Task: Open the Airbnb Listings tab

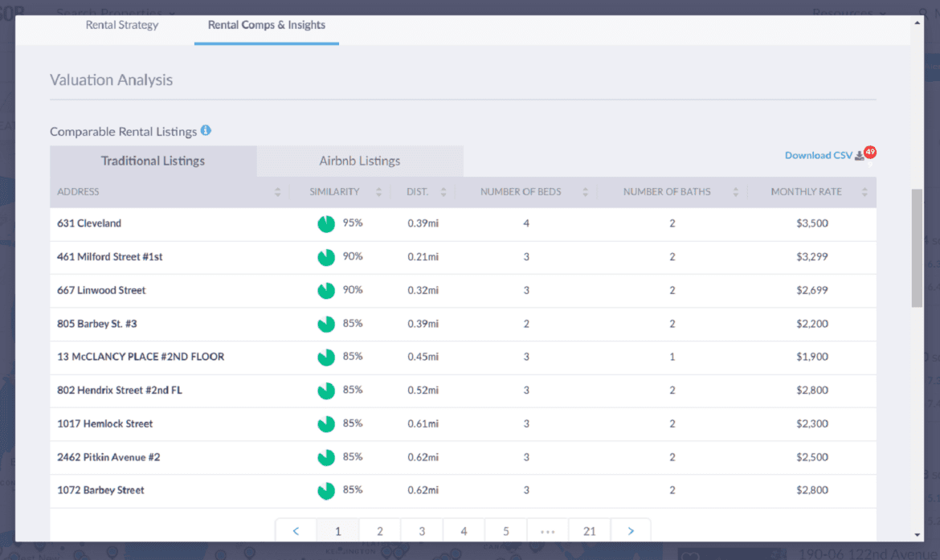Action: [359, 161]
